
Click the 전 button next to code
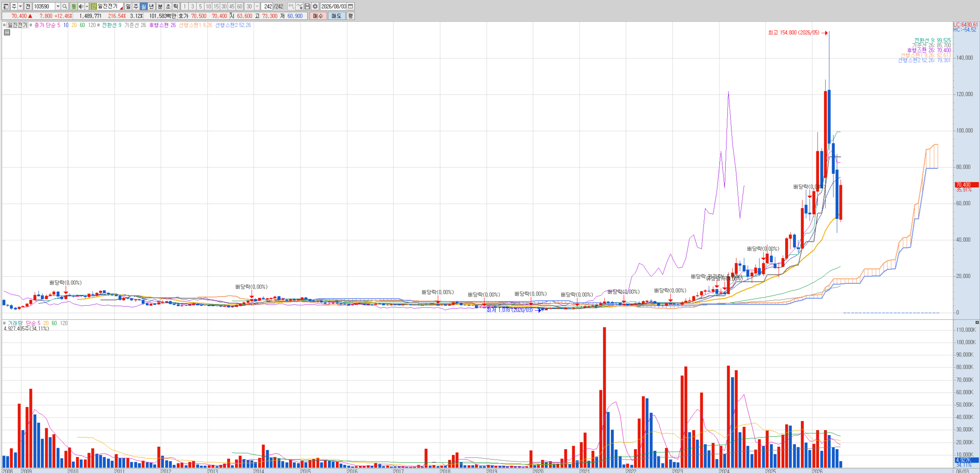point(28,6)
